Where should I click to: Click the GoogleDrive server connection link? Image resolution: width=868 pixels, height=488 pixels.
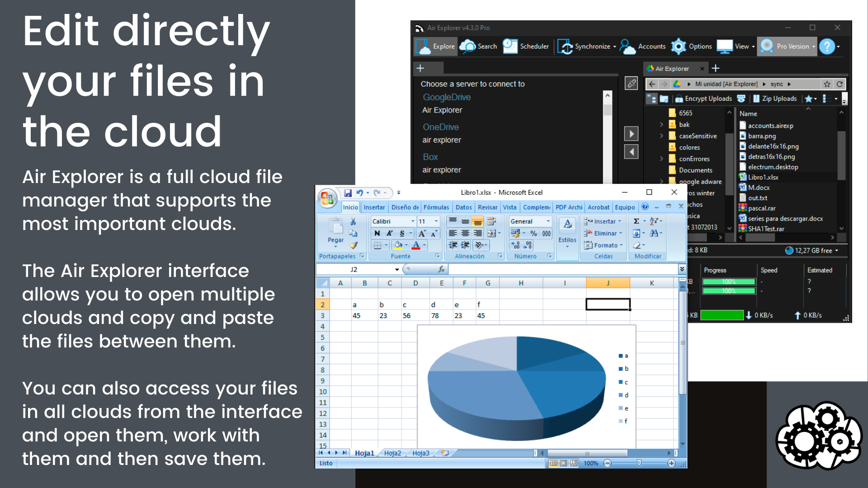coord(447,97)
